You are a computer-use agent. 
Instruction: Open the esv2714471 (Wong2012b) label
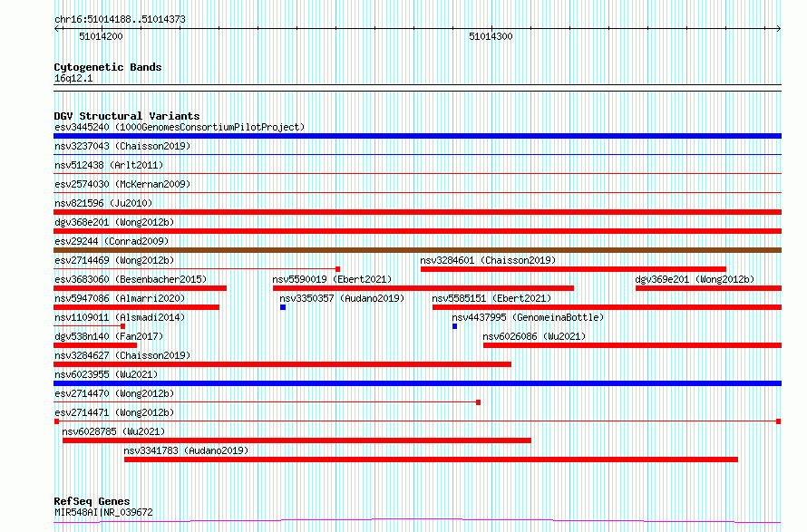(x=114, y=412)
